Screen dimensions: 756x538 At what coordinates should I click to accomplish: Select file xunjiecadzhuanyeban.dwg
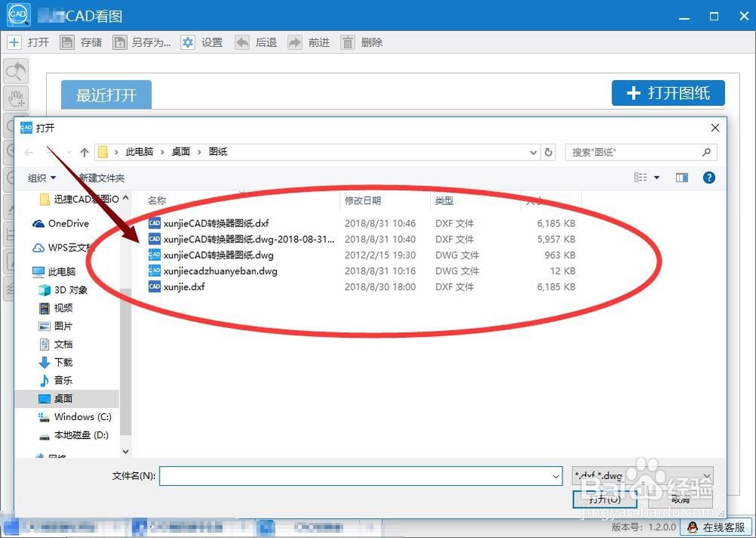[x=220, y=271]
